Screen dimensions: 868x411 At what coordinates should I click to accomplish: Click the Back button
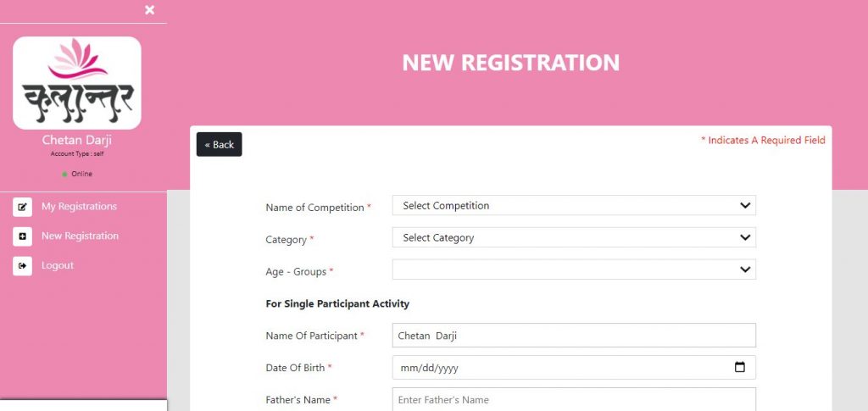pyautogui.click(x=220, y=144)
